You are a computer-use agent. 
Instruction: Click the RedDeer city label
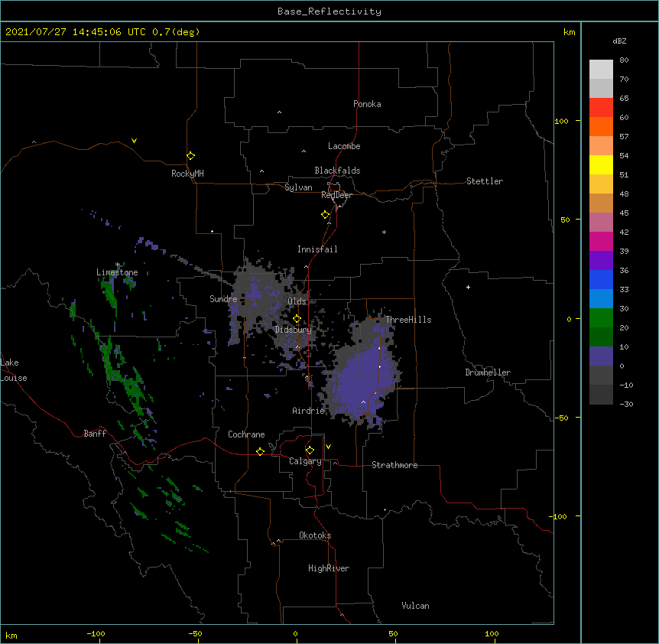(336, 195)
